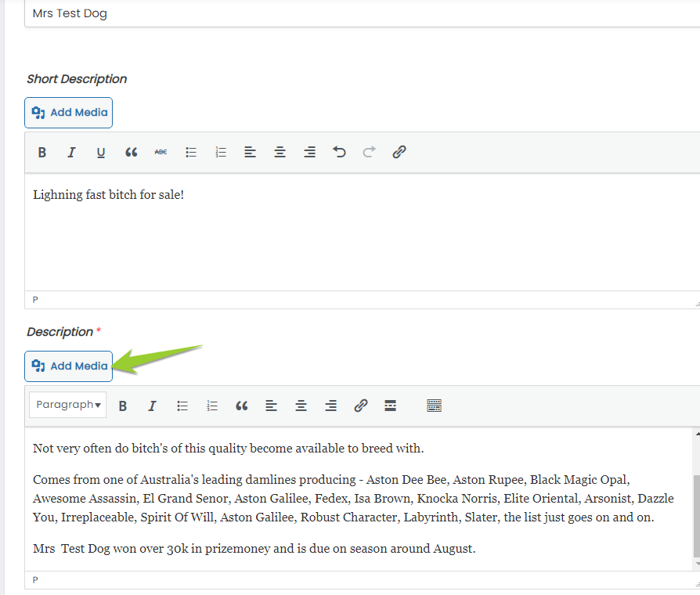Insert link in Short Description toolbar
The width and height of the screenshot is (700, 595).
tap(399, 153)
